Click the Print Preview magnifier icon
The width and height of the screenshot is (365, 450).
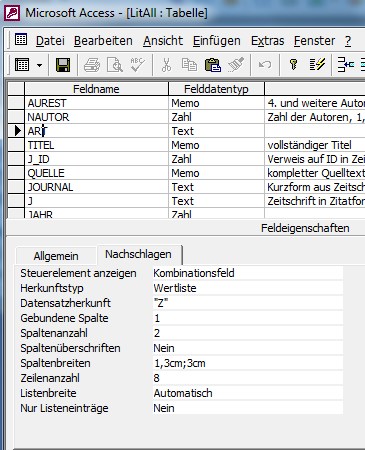coord(115,65)
